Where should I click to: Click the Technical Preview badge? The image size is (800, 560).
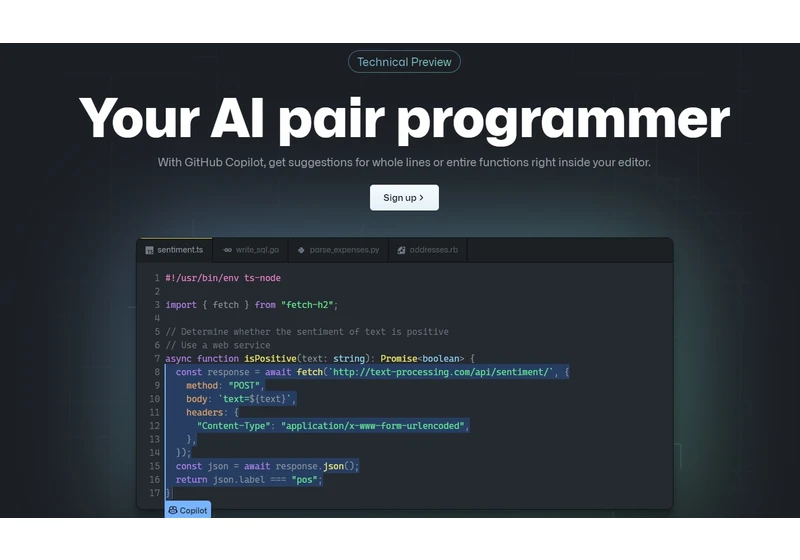(x=404, y=62)
